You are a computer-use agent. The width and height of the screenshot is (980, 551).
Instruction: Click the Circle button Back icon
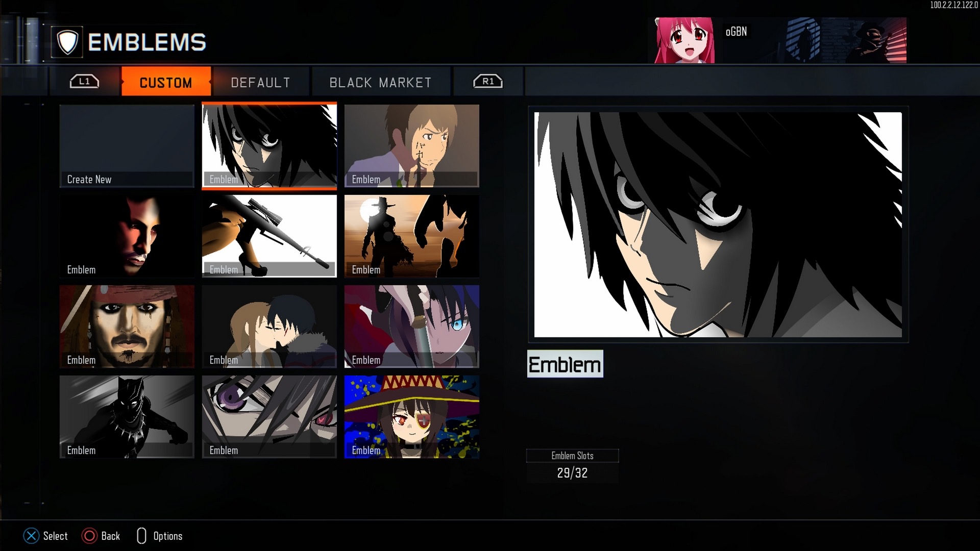(90, 536)
